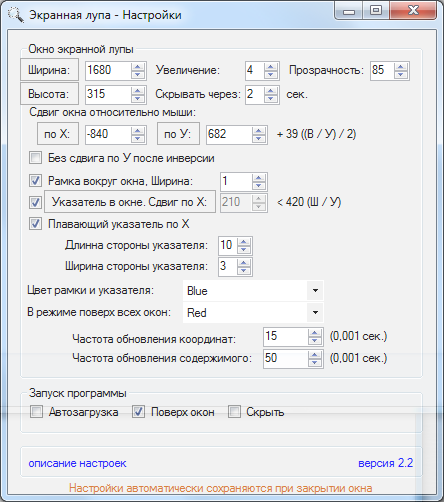Decrease Прозрачность value with down arrow
The height and width of the screenshot is (502, 444).
(400, 74)
